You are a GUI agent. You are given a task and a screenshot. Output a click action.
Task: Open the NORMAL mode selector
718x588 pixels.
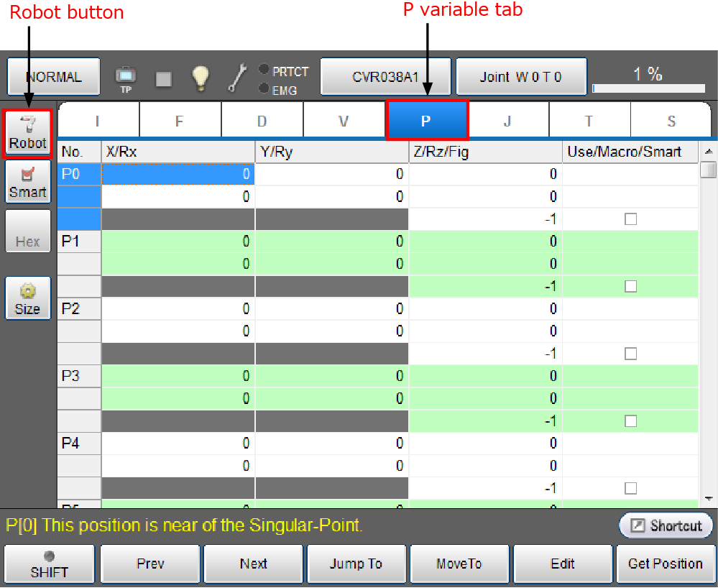54,77
